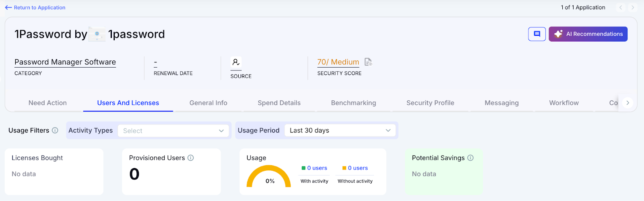Switch to the Benchmarking tab
Image resolution: width=644 pixels, height=201 pixels.
[x=353, y=103]
